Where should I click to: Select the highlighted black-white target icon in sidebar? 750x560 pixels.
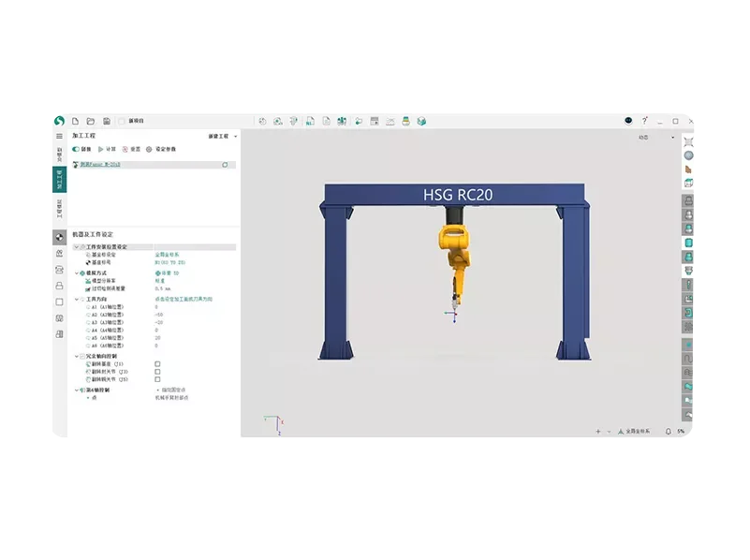59,237
